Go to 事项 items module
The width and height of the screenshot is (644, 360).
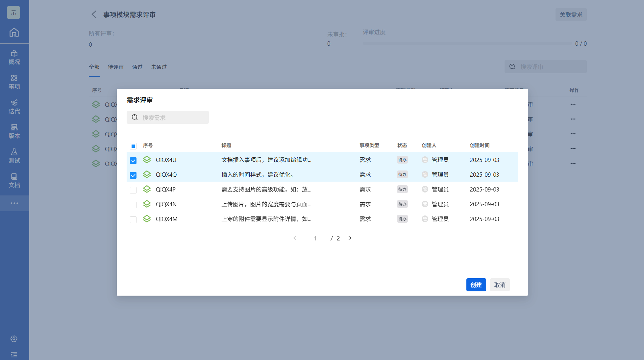(x=14, y=82)
